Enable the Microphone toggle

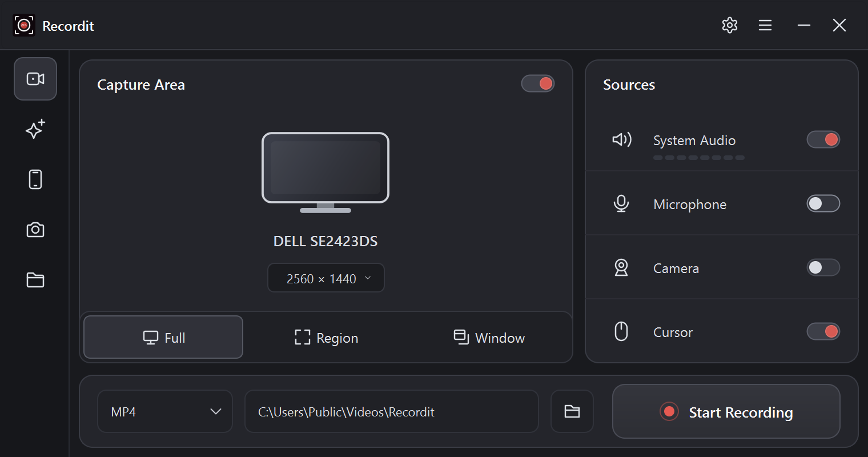coord(823,203)
